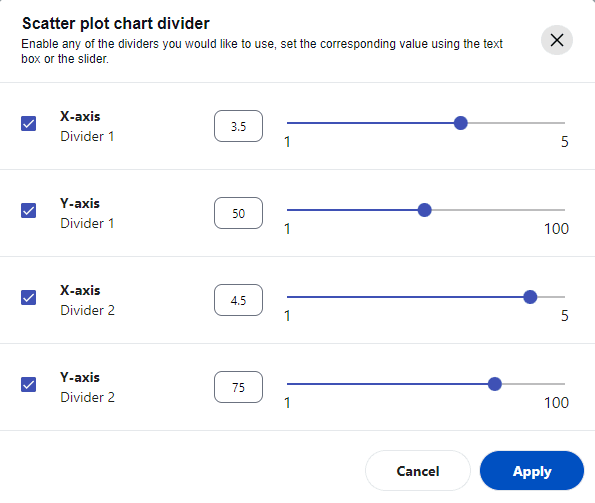This screenshot has height=503, width=595.
Task: Click the Y-axis Divider 1 slider thumb
Action: 424,210
